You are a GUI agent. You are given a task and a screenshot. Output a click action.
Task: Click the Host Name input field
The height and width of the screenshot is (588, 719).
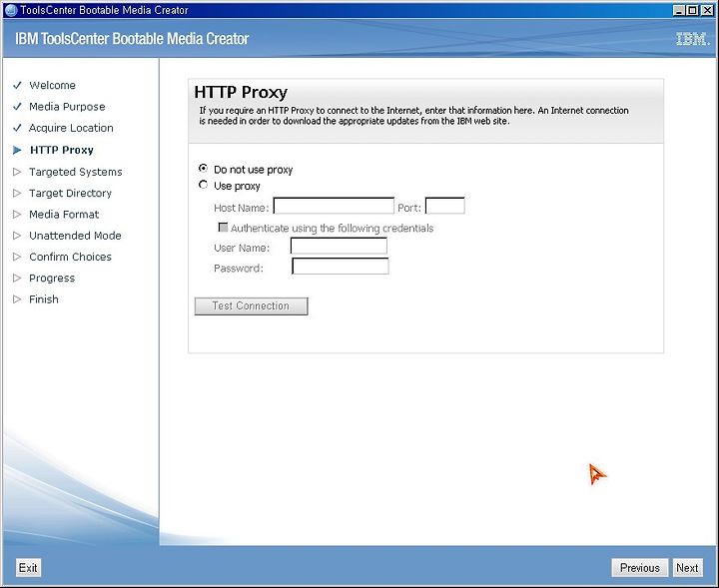pyautogui.click(x=334, y=206)
